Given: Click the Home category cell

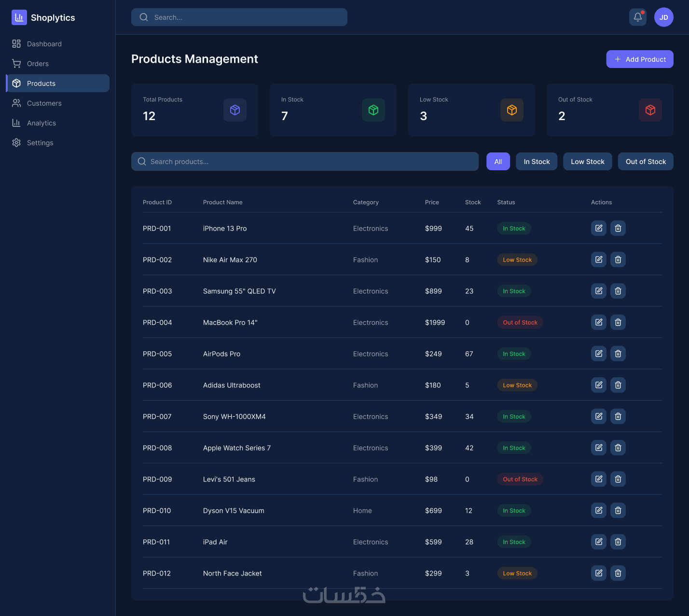Looking at the screenshot, I should coord(362,511).
